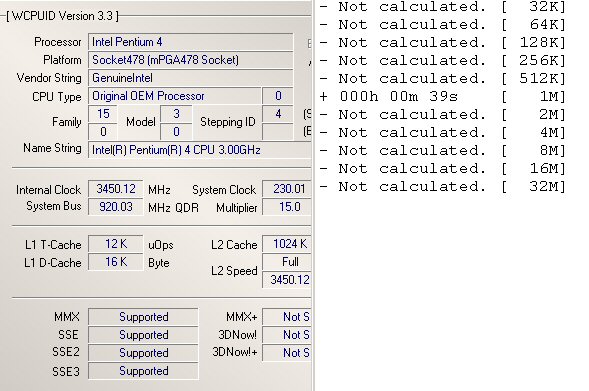Click the Internal Clock 3450.12 value
Screen dimensions: 589x391
[x=116, y=189]
